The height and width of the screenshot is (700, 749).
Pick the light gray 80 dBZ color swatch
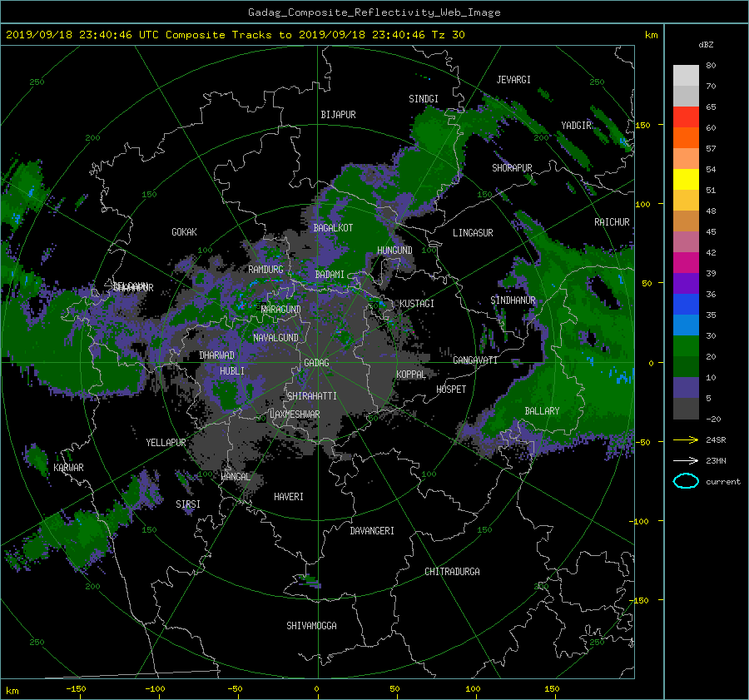(686, 75)
